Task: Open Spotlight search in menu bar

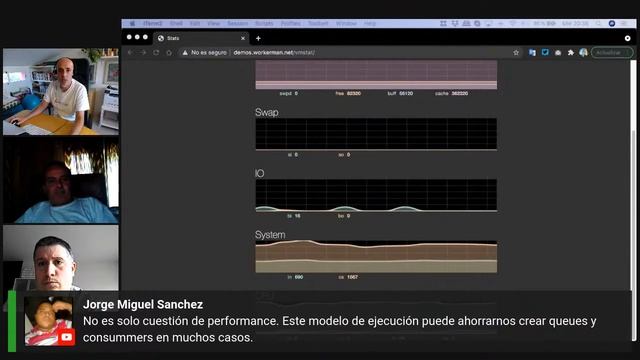Action: pyautogui.click(x=598, y=24)
